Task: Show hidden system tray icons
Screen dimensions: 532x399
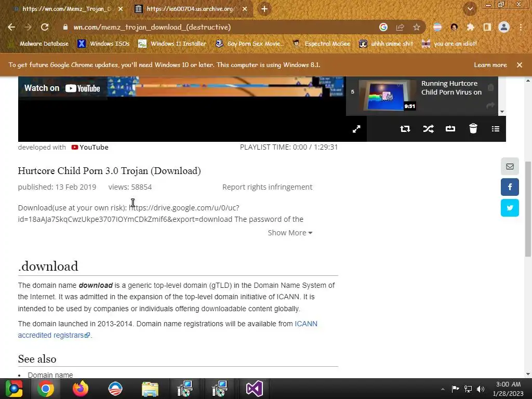Action: [x=443, y=389]
